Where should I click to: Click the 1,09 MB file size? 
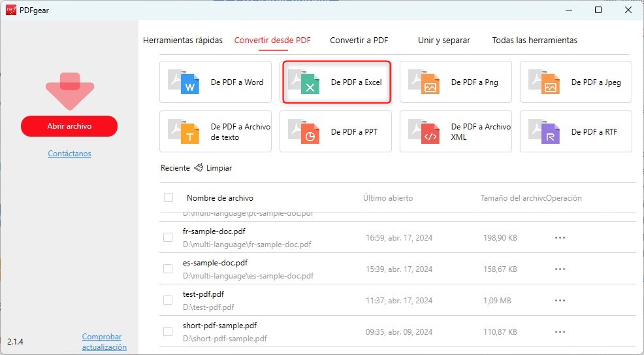pos(498,300)
